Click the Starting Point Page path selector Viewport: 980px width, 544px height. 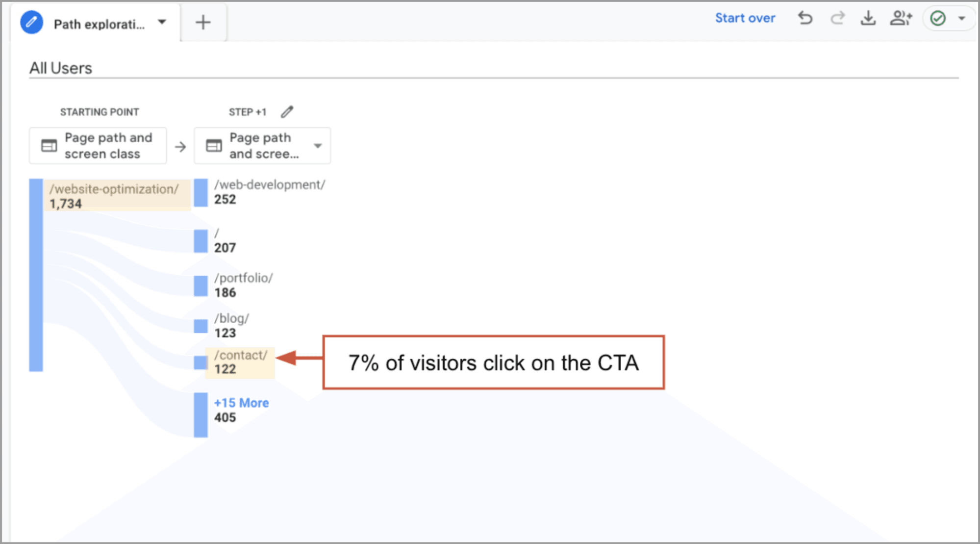[x=98, y=146]
